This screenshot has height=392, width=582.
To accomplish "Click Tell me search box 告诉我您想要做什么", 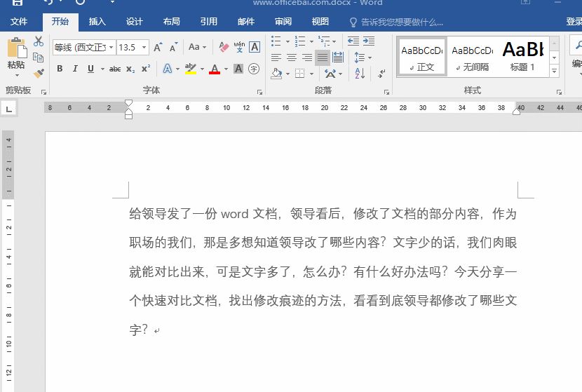I will [x=396, y=22].
